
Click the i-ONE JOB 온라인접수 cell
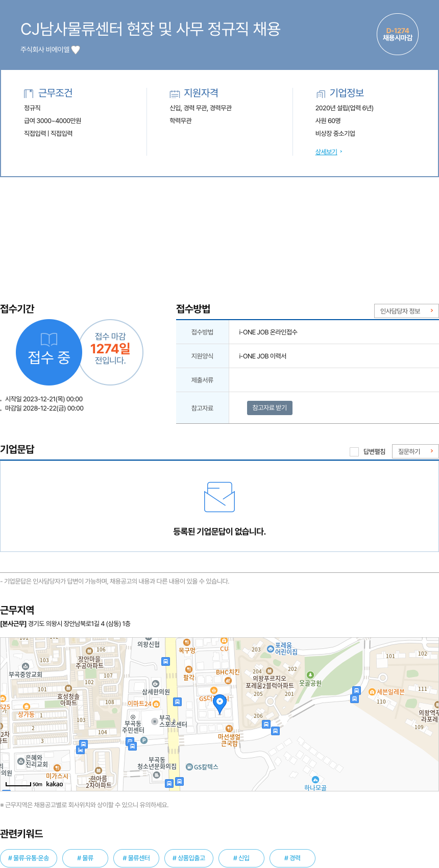[268, 332]
